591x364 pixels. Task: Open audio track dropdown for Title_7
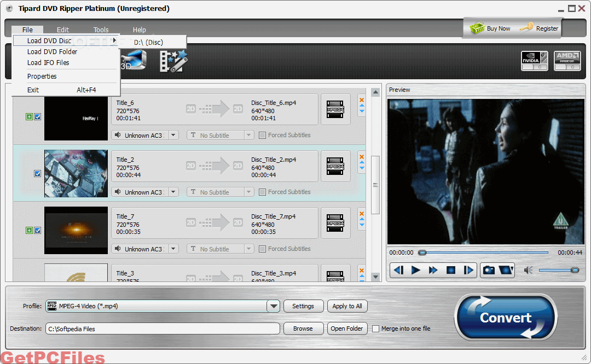pyautogui.click(x=173, y=249)
